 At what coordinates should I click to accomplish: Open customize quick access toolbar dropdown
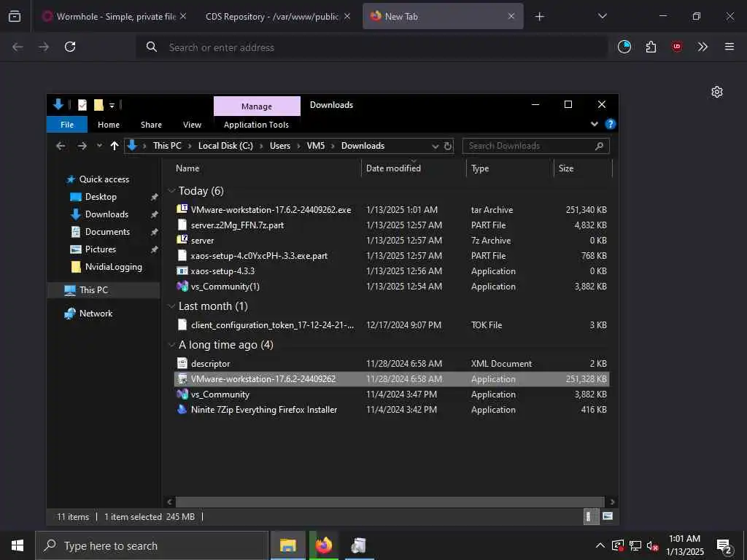(112, 105)
